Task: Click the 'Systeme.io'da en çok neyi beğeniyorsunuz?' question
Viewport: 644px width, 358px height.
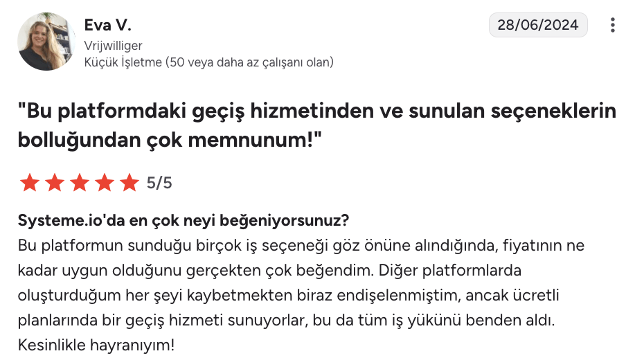Action: pyautogui.click(x=183, y=221)
